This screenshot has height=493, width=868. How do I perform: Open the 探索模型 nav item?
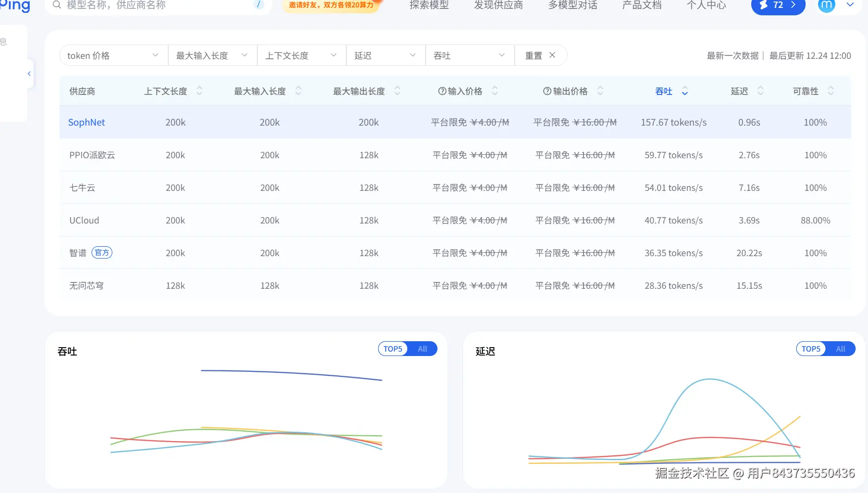point(429,5)
